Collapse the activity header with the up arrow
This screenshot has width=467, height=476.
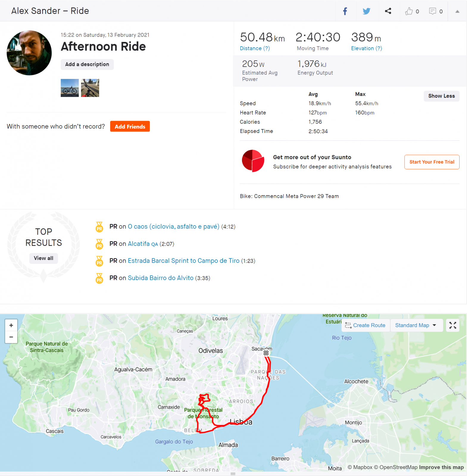coord(457,11)
